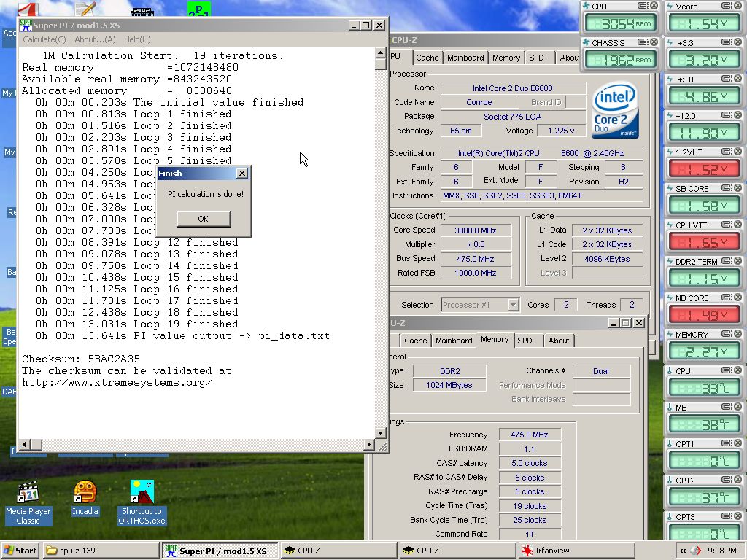The width and height of the screenshot is (747, 560).
Task: Click the Intel Core 2 Duo logo
Action: coord(615,111)
